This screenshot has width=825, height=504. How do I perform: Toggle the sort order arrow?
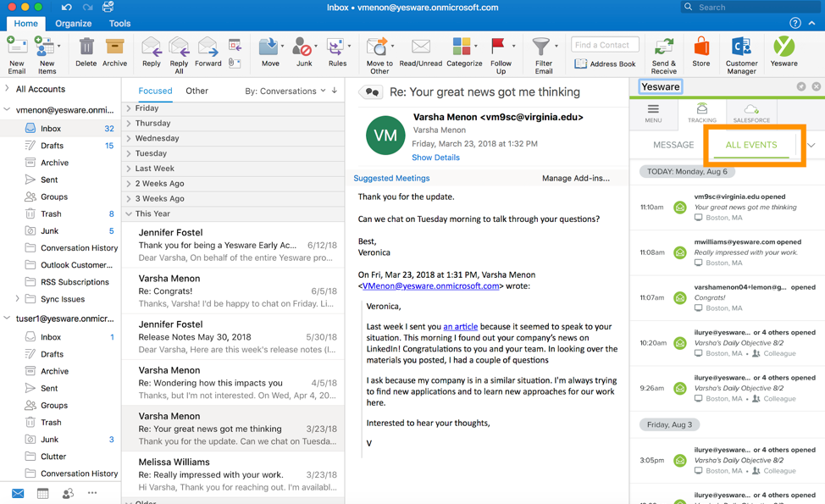(x=335, y=91)
